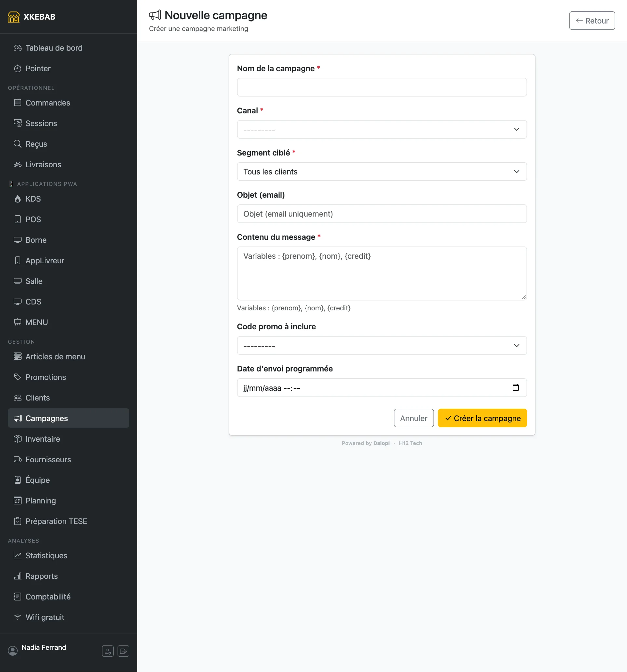Viewport: 627px width, 672px height.
Task: Click the Nadia Ferrand user name
Action: click(44, 647)
